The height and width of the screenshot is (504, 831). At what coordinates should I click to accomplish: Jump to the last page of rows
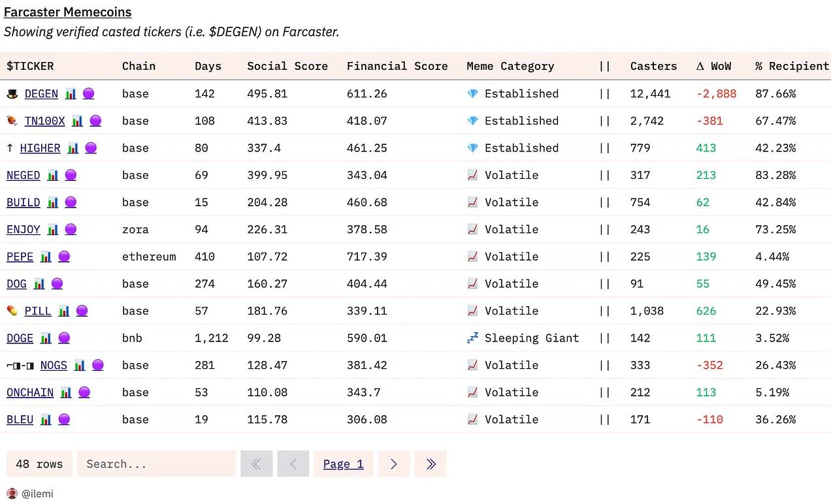click(431, 464)
